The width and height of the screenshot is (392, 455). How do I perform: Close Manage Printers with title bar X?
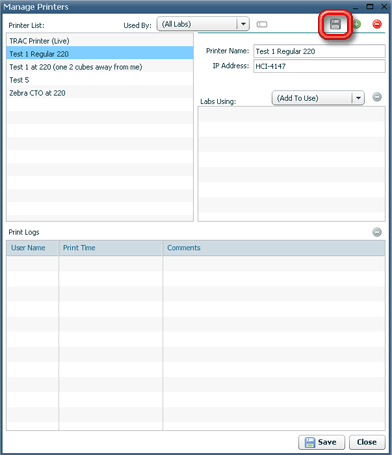[x=384, y=7]
